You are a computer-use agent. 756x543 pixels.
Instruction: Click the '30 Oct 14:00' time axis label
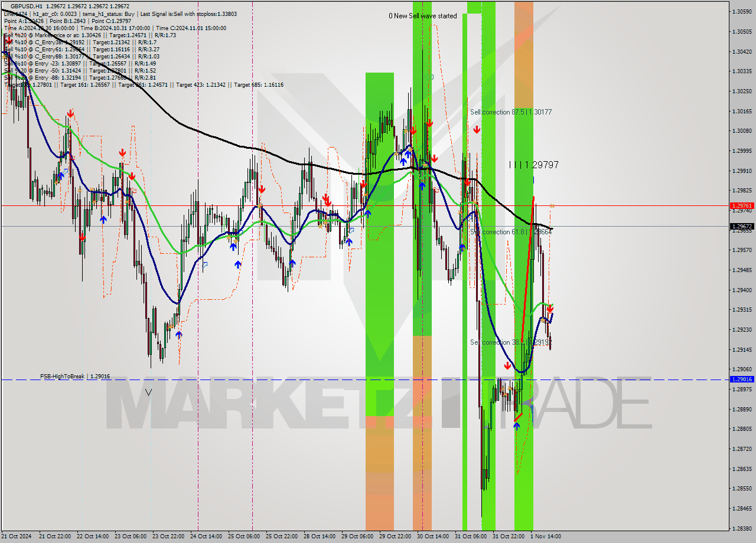click(x=433, y=537)
